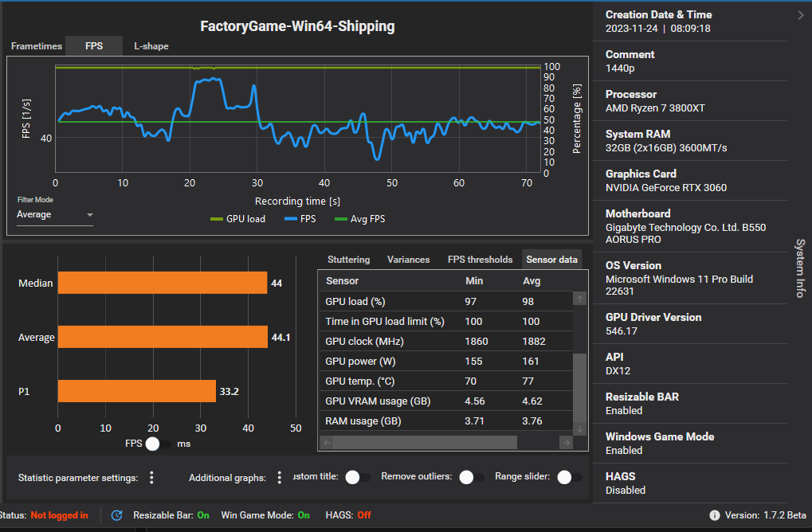
Task: Open Statistic parameter settings three-dot menu
Action: [x=151, y=477]
